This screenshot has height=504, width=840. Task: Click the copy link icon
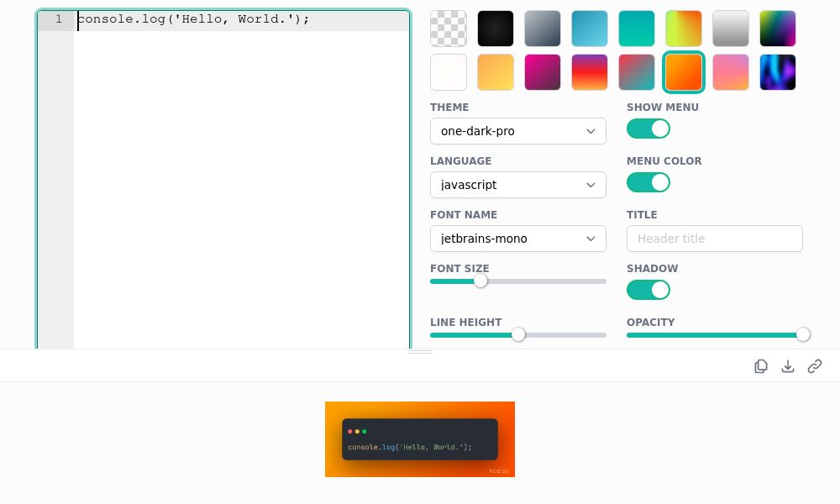pyautogui.click(x=815, y=366)
